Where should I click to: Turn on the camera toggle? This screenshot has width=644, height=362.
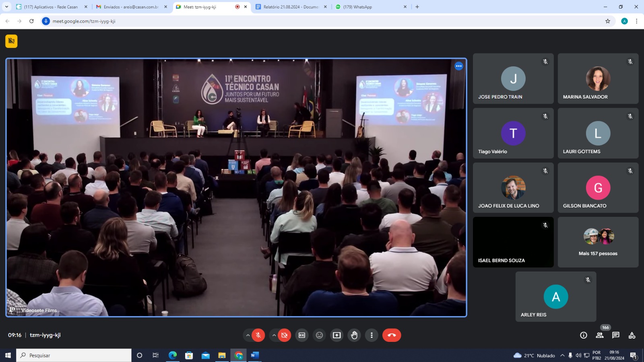pos(285,335)
